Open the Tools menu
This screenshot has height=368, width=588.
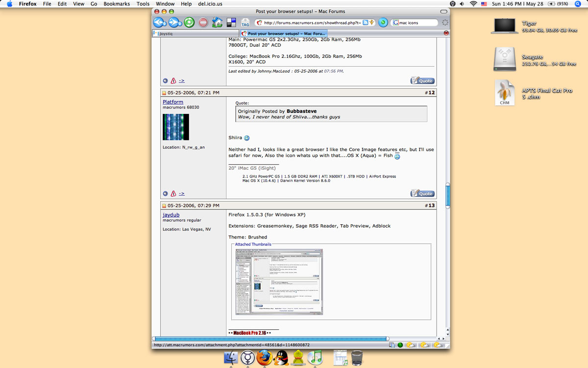(143, 3)
